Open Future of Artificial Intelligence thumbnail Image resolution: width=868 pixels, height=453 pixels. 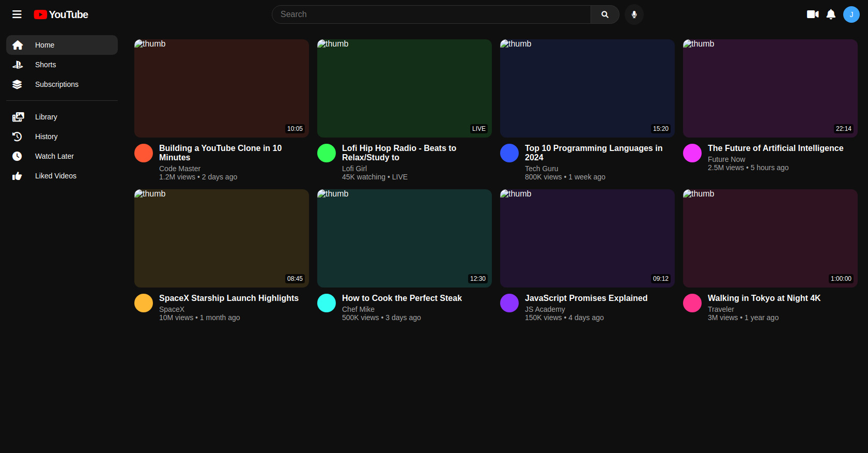coord(770,88)
